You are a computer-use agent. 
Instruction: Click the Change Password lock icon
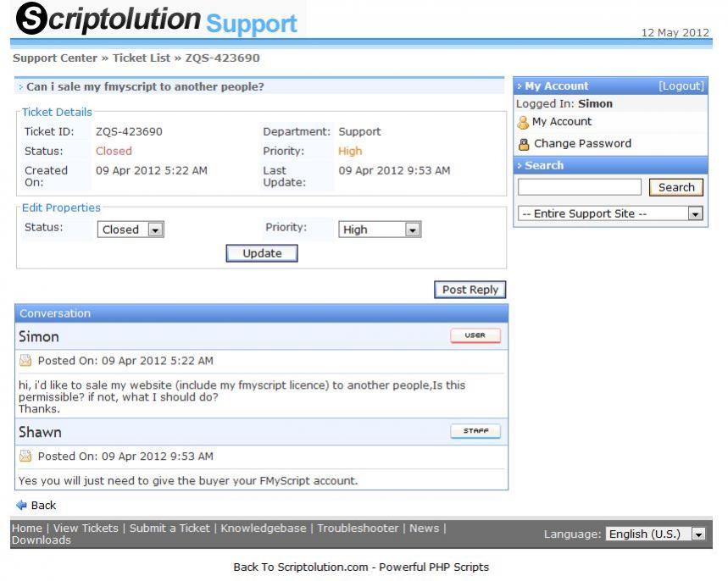point(524,144)
